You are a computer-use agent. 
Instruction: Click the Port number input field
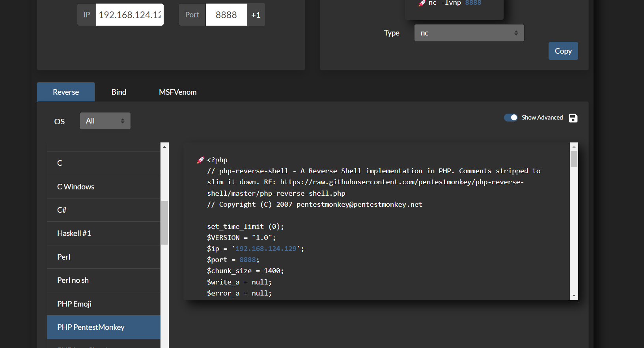point(226,15)
